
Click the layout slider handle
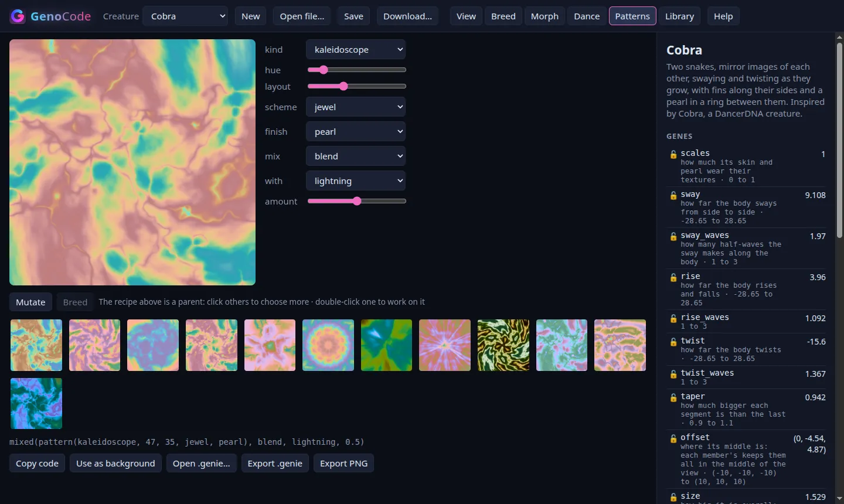click(x=343, y=86)
